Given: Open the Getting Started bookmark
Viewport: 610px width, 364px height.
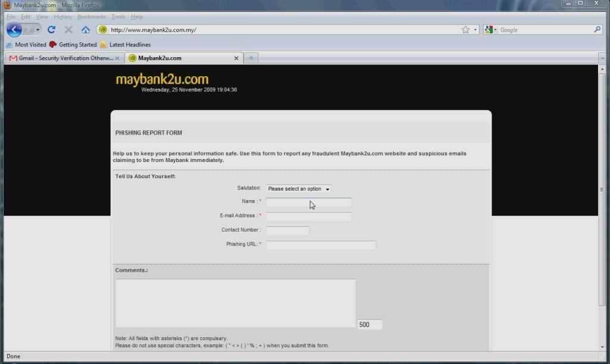Looking at the screenshot, I should [73, 45].
